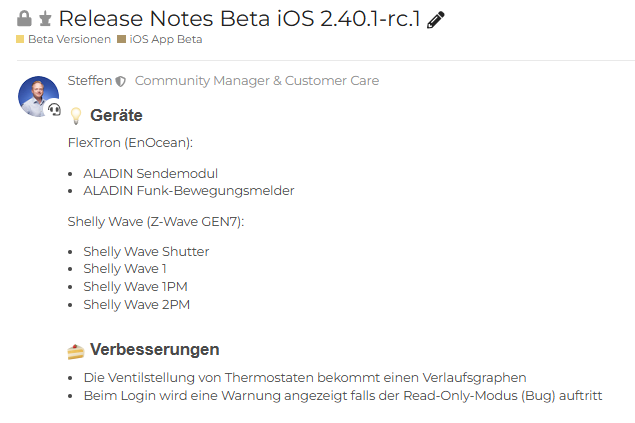Open the iOS App Beta category
Screen dimensions: 635x423
165,39
